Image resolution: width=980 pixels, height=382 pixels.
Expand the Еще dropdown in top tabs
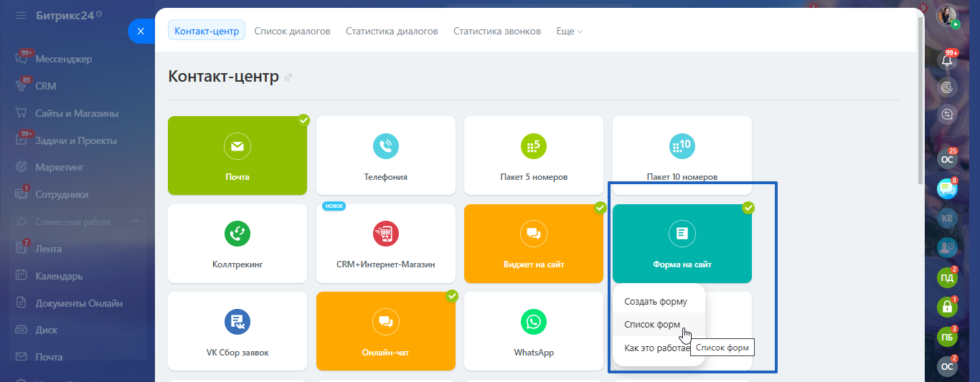[570, 32]
